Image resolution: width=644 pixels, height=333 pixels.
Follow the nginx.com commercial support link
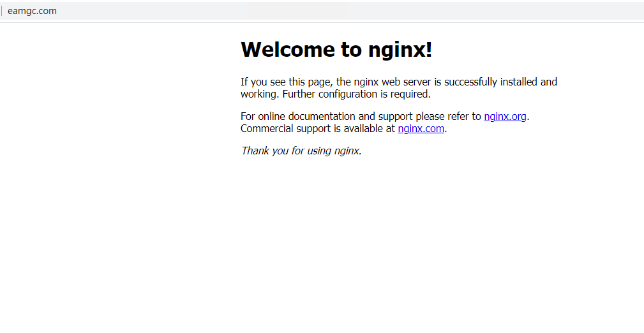421,128
